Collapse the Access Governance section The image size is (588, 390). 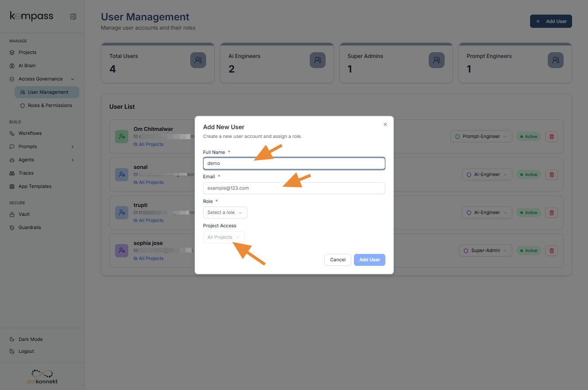pyautogui.click(x=73, y=79)
